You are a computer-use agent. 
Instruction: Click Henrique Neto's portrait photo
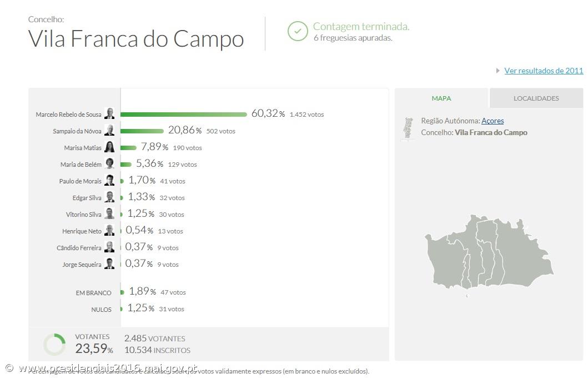[109, 230]
